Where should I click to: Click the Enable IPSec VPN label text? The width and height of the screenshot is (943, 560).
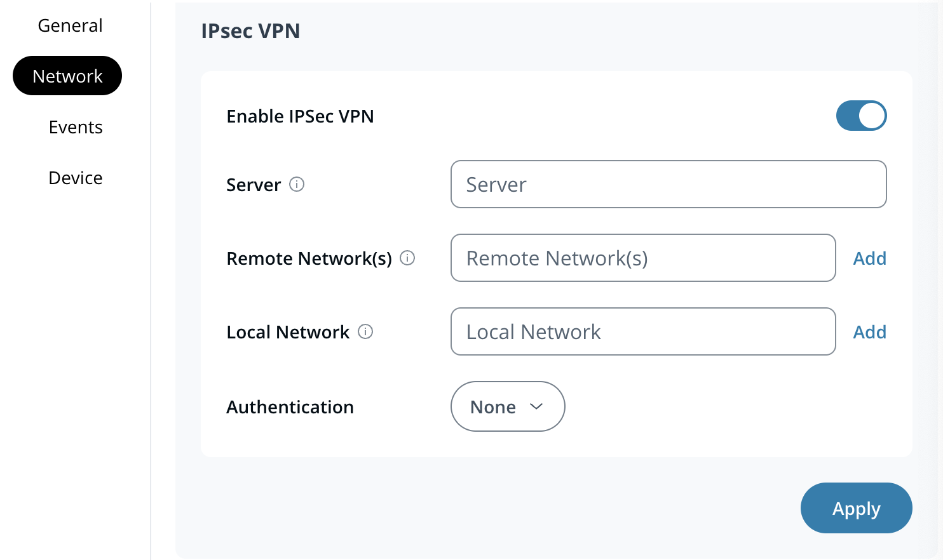tap(300, 116)
